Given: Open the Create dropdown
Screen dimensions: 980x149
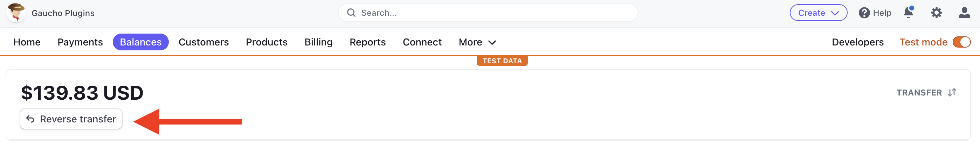Looking at the screenshot, I should click(818, 13).
